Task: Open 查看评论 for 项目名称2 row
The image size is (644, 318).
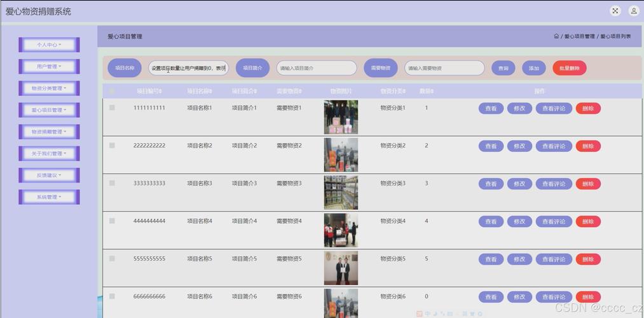Action: [x=554, y=146]
